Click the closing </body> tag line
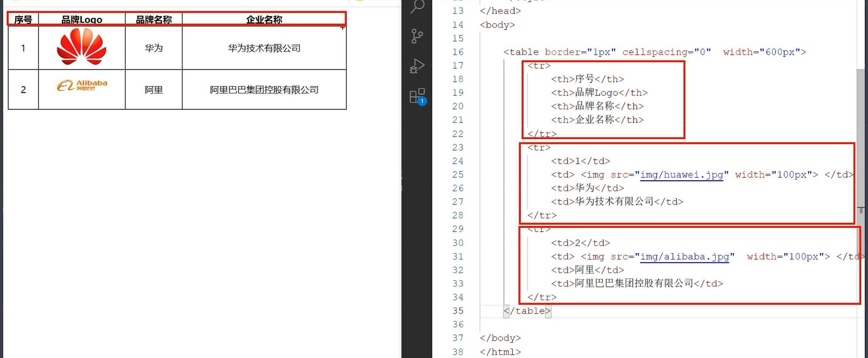 pyautogui.click(x=500, y=338)
